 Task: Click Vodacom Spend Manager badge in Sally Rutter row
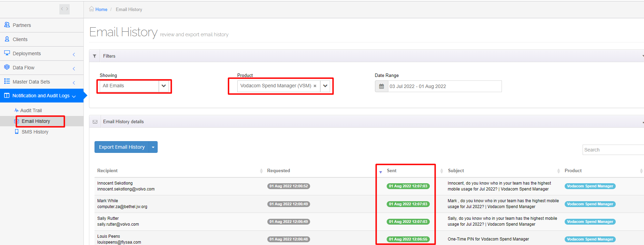(x=590, y=222)
